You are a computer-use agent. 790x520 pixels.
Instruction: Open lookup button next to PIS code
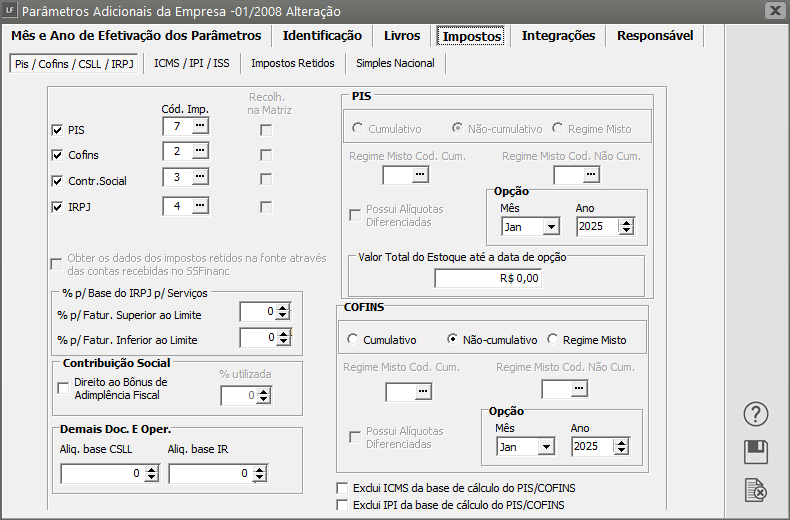pyautogui.click(x=200, y=126)
